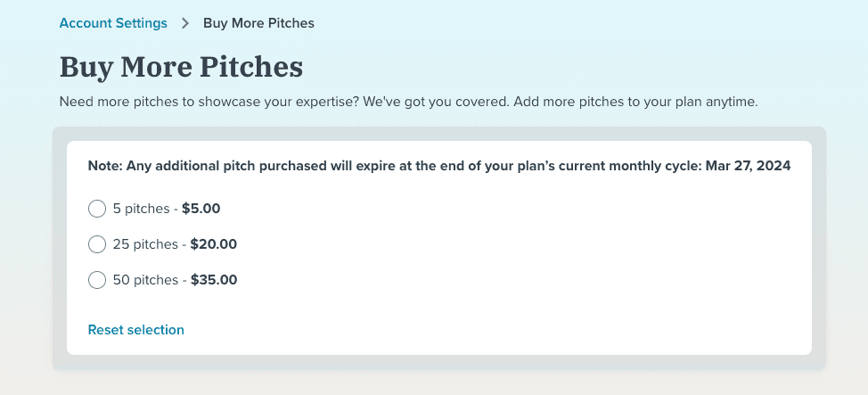Click the breadcrumb chevron separator
Screen dimensions: 868x395
pos(185,23)
